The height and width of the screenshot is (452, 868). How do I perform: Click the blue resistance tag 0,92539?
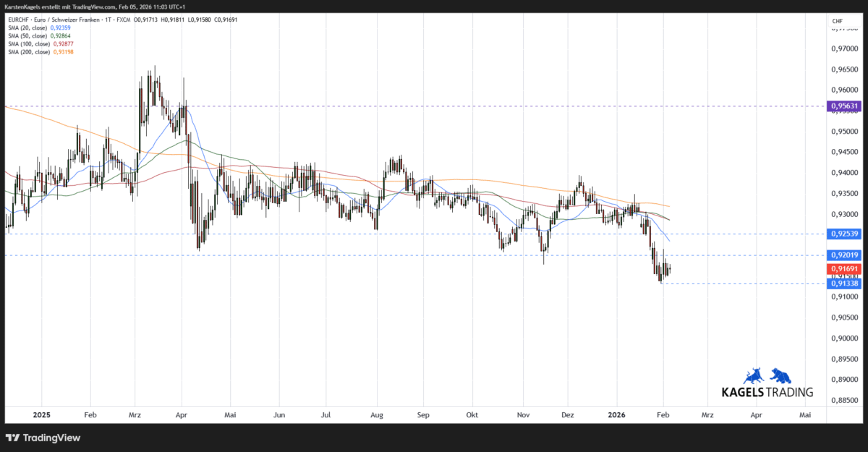[x=844, y=234]
